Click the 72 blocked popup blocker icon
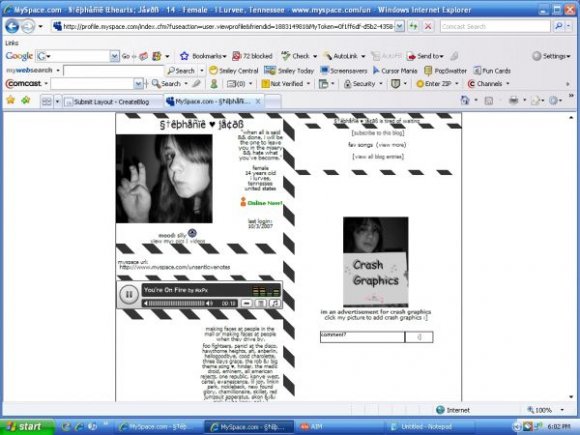 (x=252, y=56)
